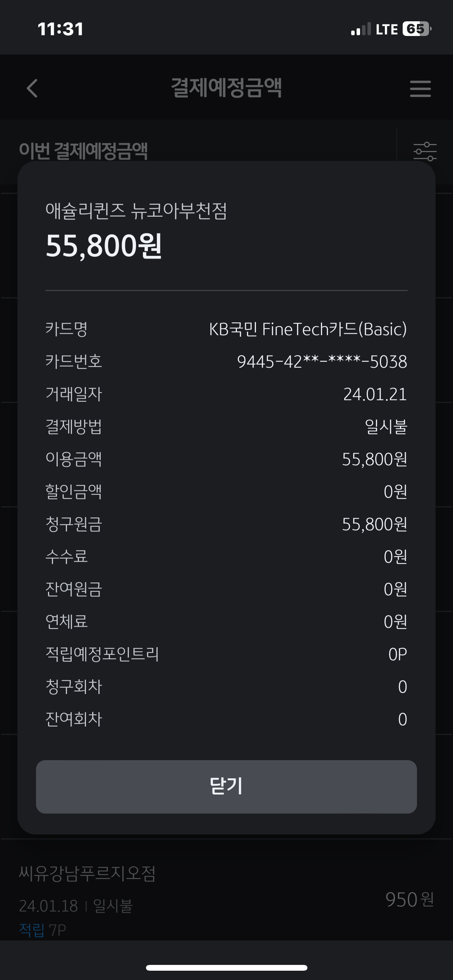Tap the 950 원 amount in list
453x980 pixels.
tap(409, 899)
